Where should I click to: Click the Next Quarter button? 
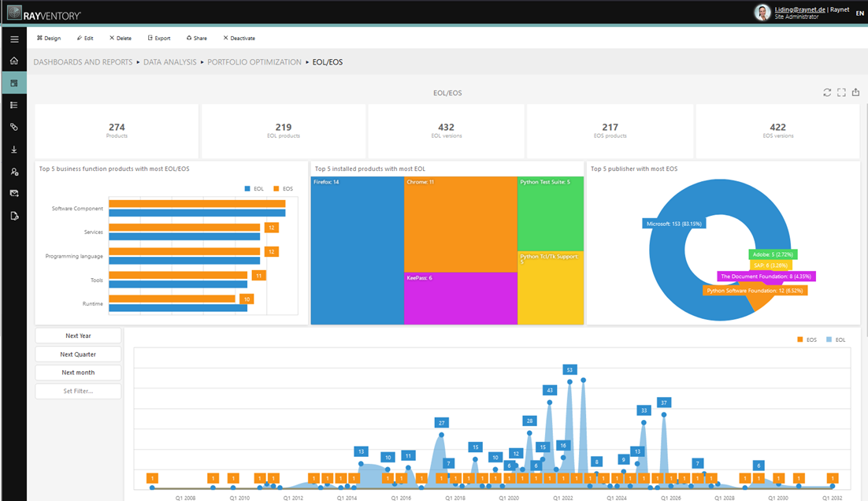pyautogui.click(x=78, y=354)
